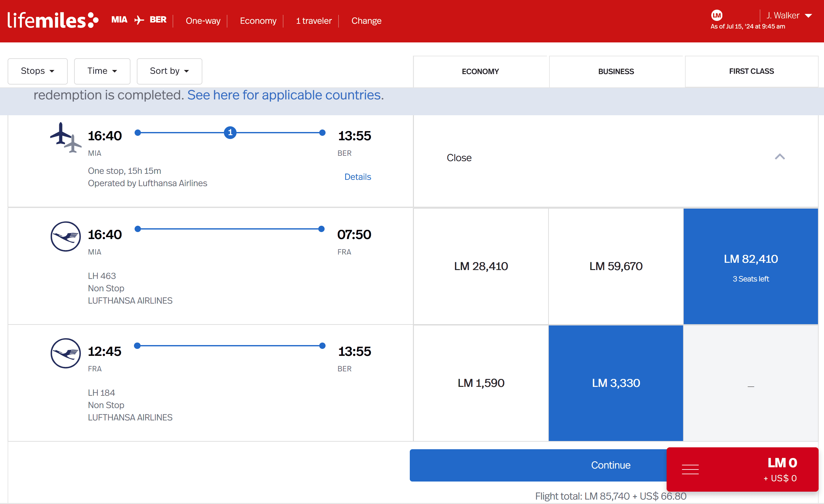Click Lufthansa logo for flight LH 463
The height and width of the screenshot is (504, 824).
click(66, 236)
